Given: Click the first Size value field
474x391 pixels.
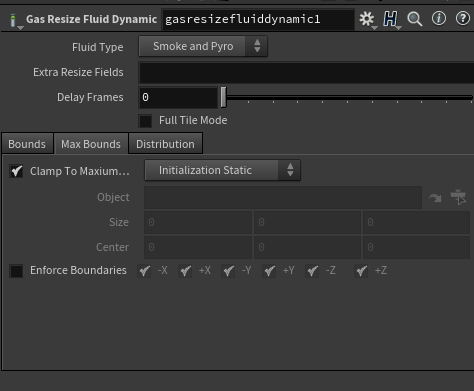Looking at the screenshot, I should click(198, 222).
